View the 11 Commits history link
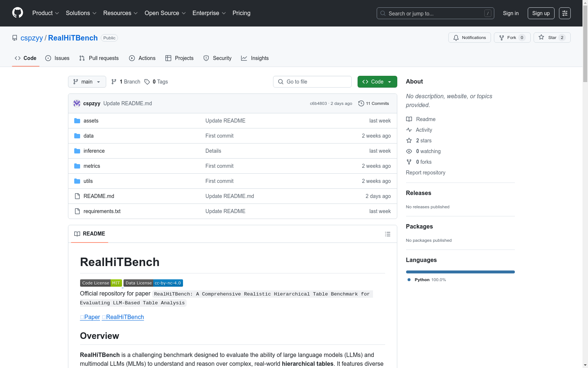The width and height of the screenshot is (588, 368). pyautogui.click(x=374, y=103)
